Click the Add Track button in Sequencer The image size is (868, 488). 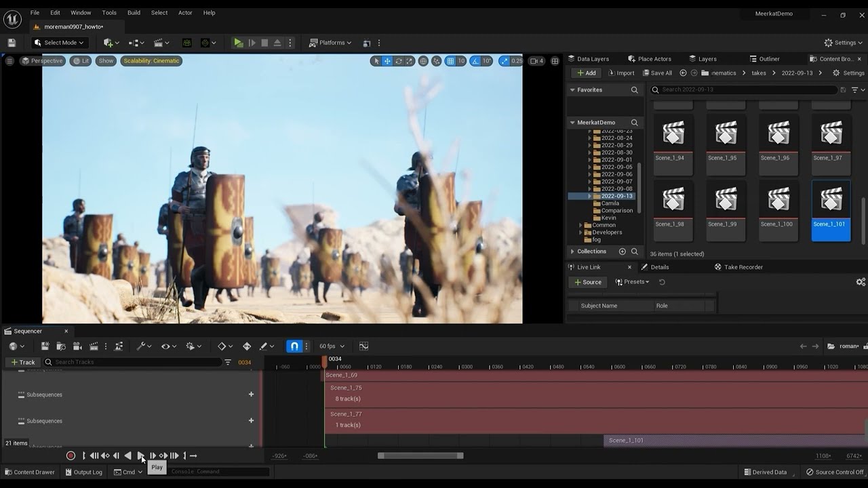point(22,363)
